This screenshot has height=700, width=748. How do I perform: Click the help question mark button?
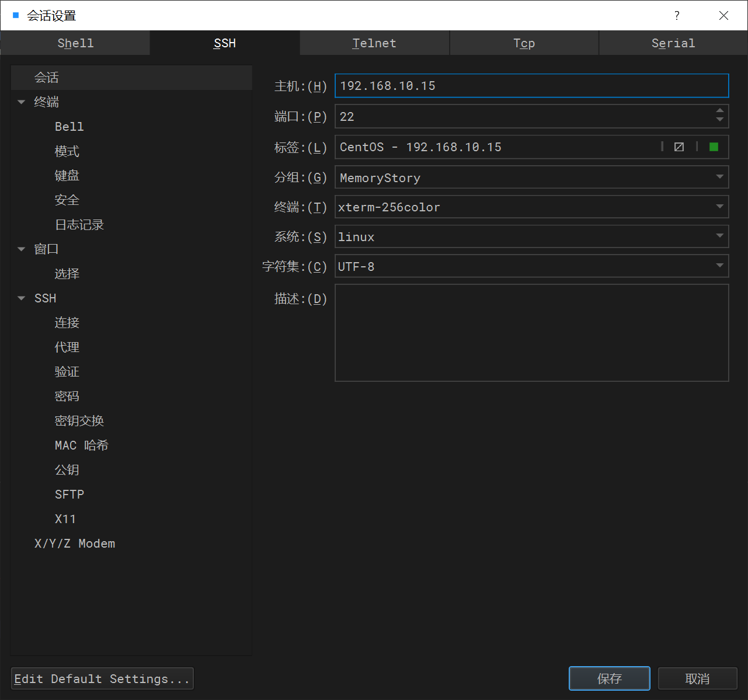pos(677,15)
